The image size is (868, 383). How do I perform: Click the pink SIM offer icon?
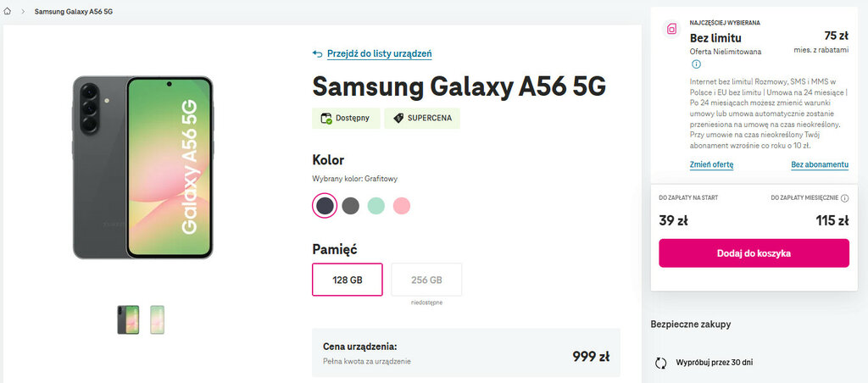[x=671, y=29]
